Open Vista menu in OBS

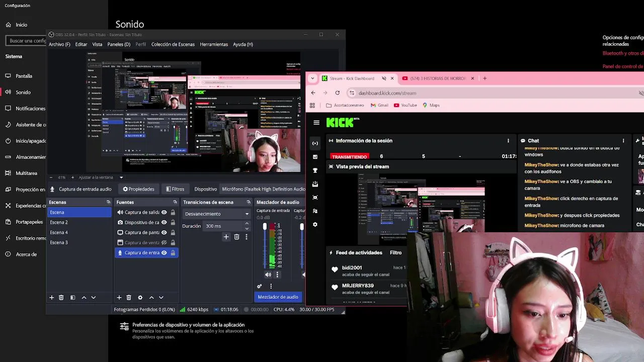(97, 44)
